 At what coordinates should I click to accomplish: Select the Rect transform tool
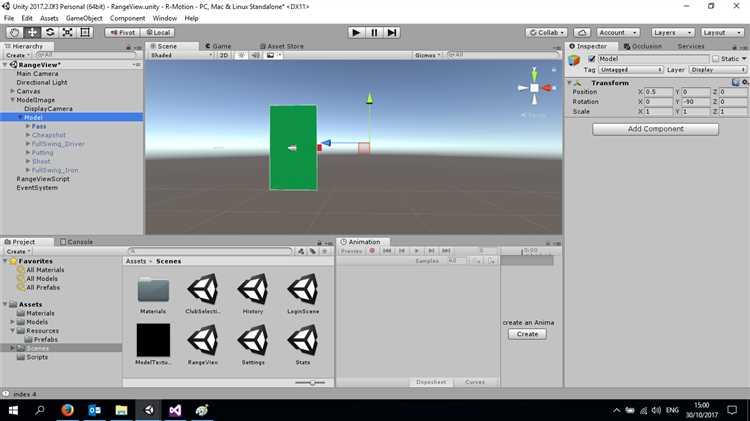pyautogui.click(x=85, y=33)
